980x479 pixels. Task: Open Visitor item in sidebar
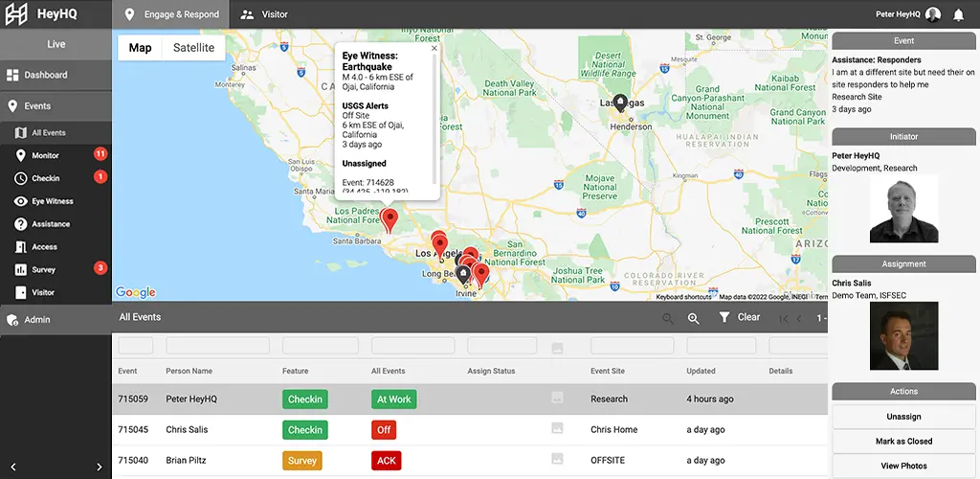[x=43, y=292]
